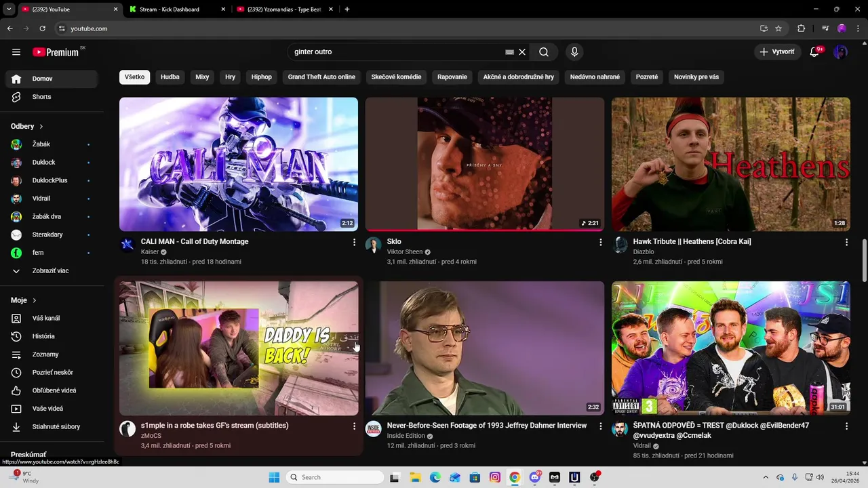
Task: Bookmark this page with the star icon
Action: (x=778, y=28)
